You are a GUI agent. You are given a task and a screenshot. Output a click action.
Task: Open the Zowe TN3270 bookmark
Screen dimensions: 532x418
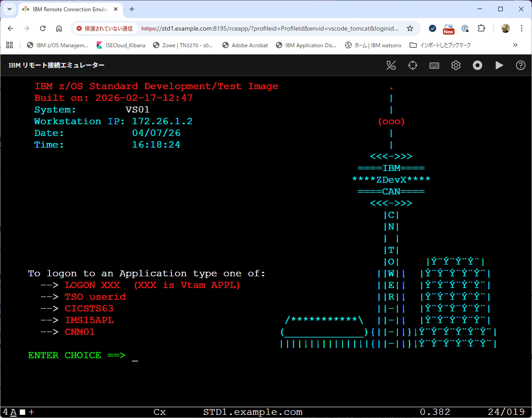coord(183,45)
